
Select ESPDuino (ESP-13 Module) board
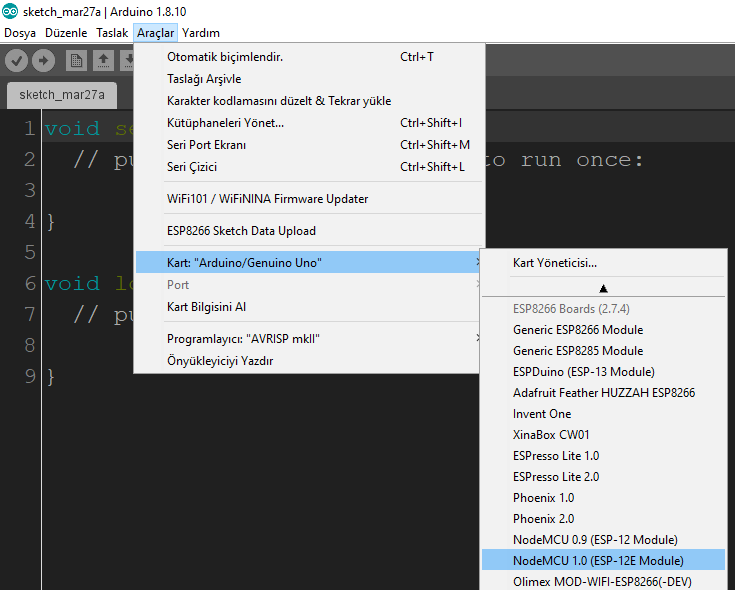click(x=604, y=372)
